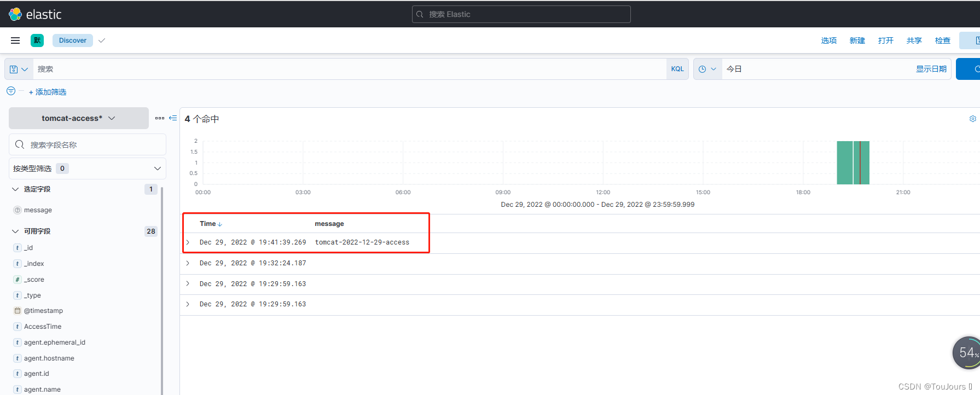Select the agent.name field
Screen dimensions: 980x395
[42, 390]
